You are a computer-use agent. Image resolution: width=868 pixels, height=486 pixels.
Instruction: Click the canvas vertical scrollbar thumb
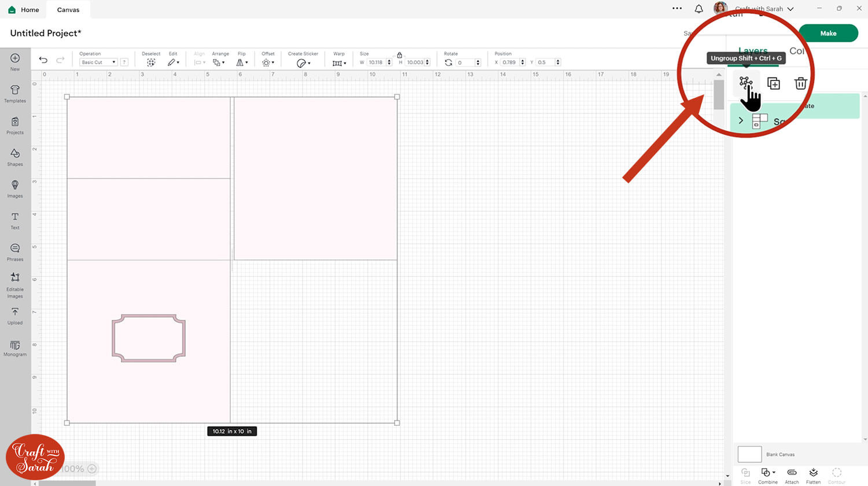point(719,94)
